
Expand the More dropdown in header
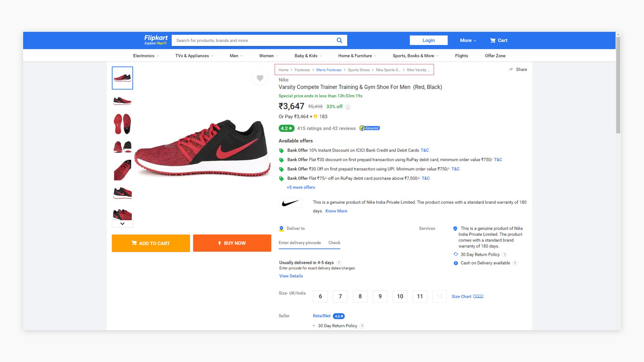[x=468, y=40]
